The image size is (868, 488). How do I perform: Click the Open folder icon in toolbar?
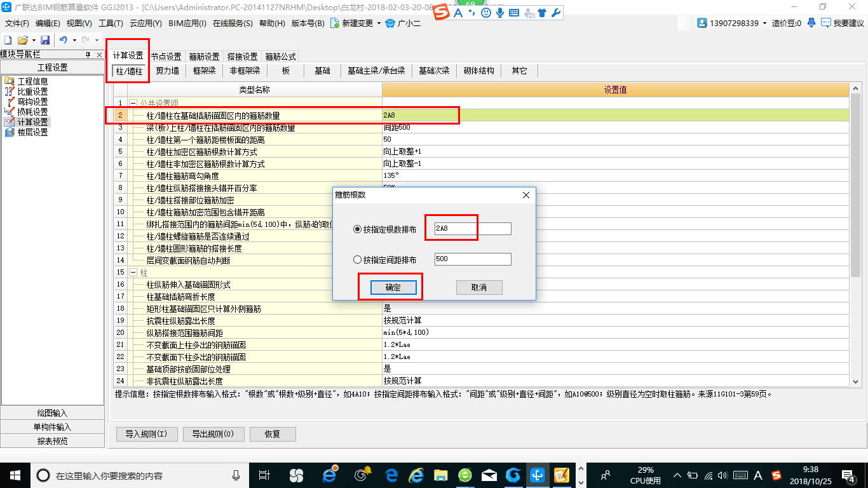click(22, 40)
